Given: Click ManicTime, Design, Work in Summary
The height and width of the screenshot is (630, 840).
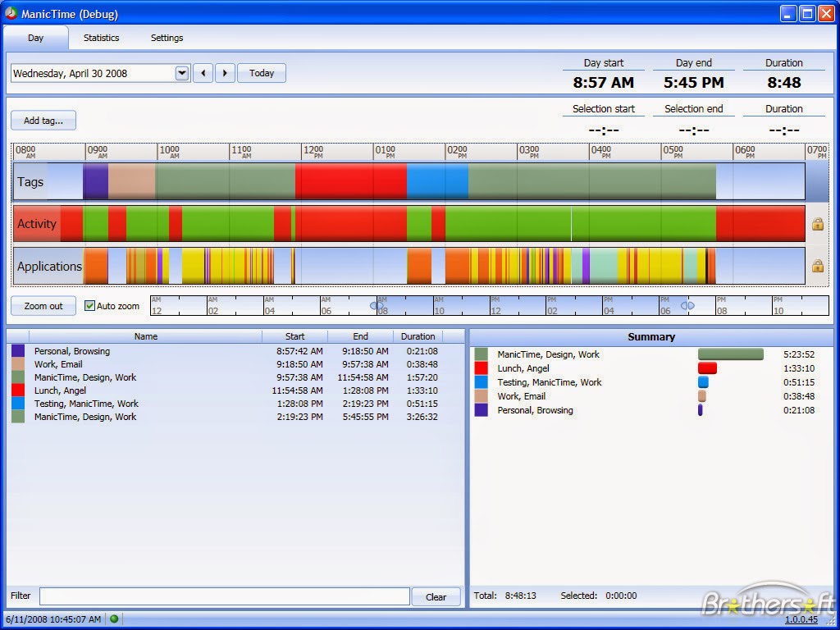Looking at the screenshot, I should (x=548, y=354).
